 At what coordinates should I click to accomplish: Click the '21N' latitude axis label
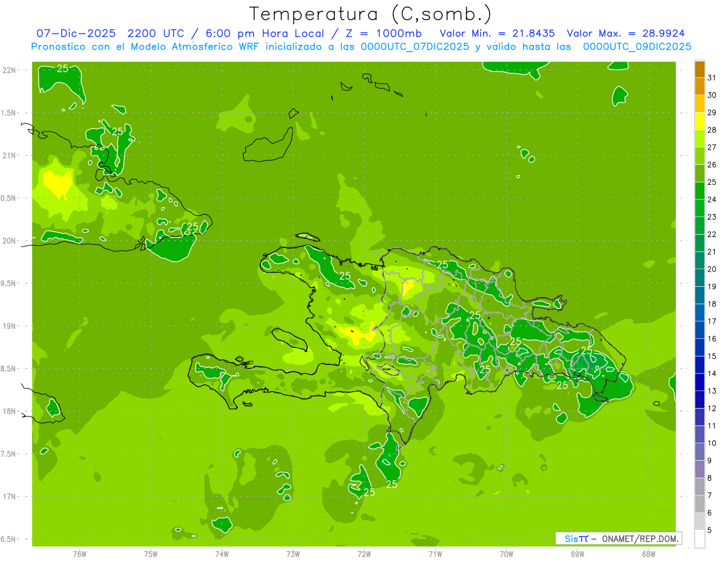pos(10,156)
